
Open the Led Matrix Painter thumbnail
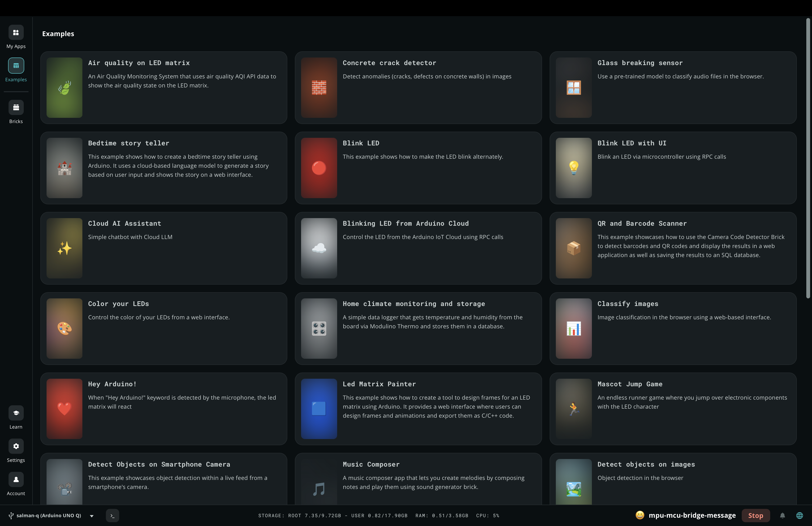(319, 409)
